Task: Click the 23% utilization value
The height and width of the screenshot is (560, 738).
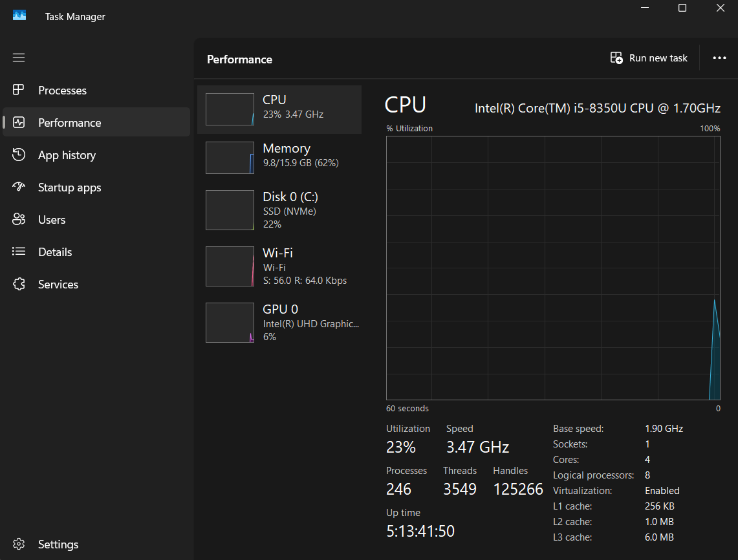Action: point(400,447)
